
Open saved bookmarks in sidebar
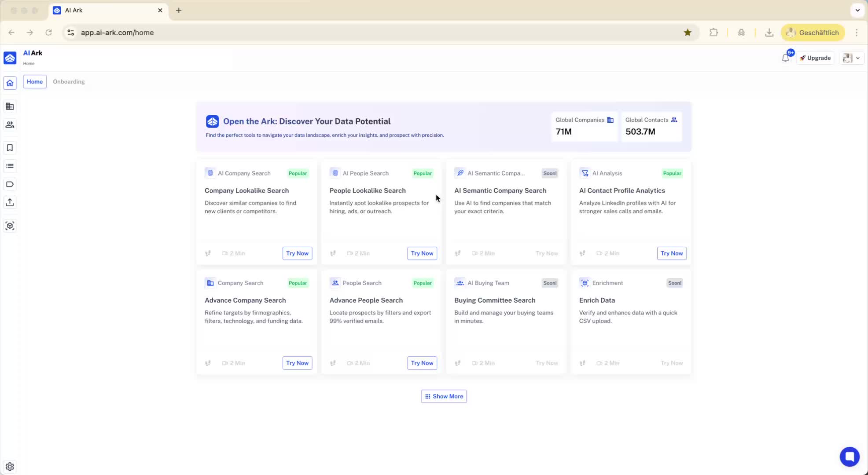click(10, 148)
